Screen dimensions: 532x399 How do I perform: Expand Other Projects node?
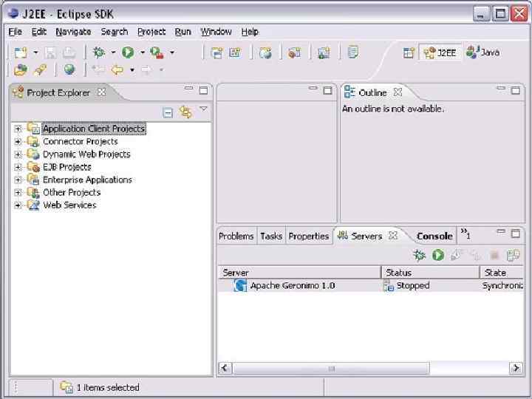(18, 193)
